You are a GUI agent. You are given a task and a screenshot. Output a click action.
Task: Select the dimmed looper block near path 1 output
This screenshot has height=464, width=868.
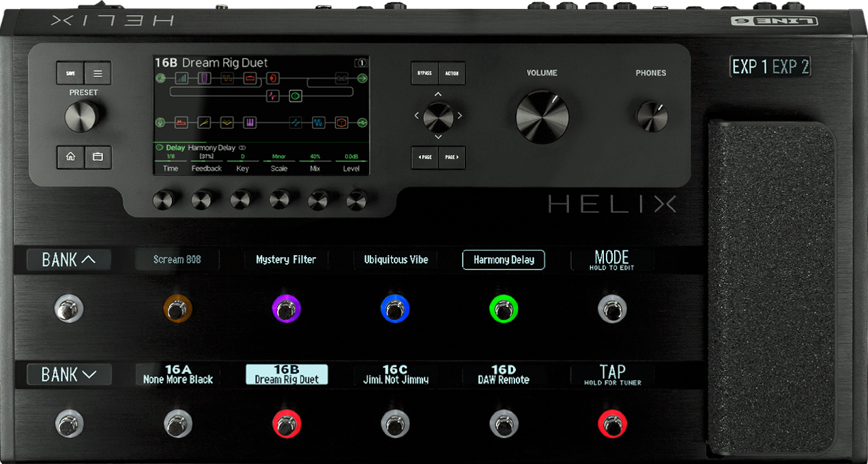pos(341,78)
